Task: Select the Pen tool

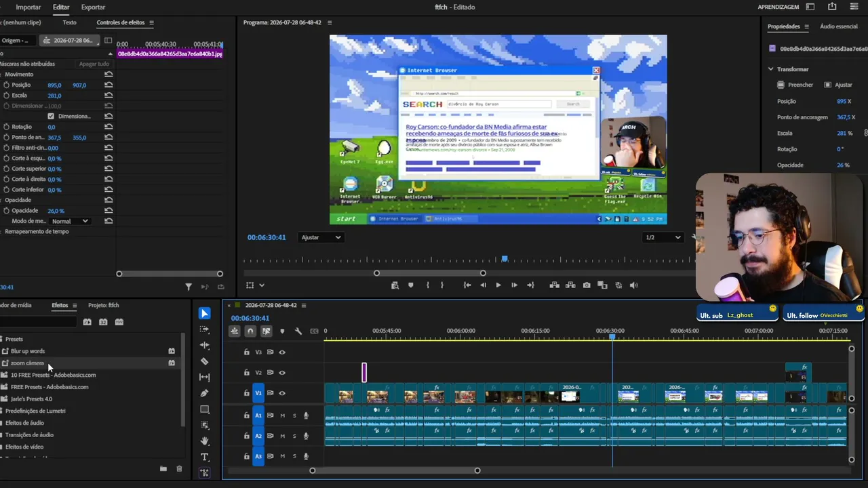Action: [x=204, y=393]
